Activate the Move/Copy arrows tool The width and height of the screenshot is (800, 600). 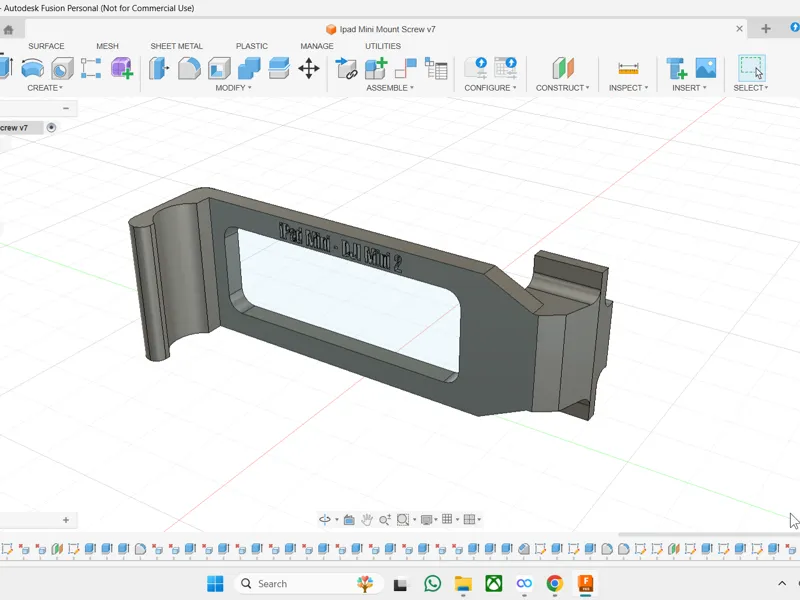click(x=309, y=68)
